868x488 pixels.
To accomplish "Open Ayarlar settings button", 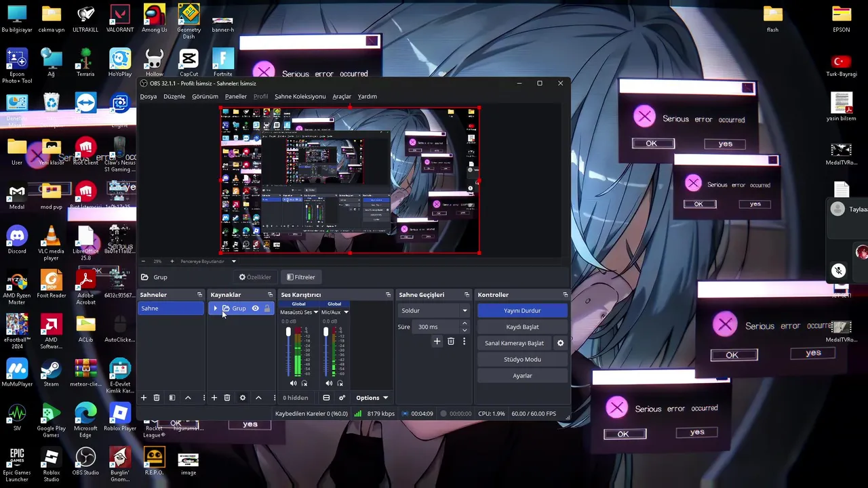I will tap(522, 375).
